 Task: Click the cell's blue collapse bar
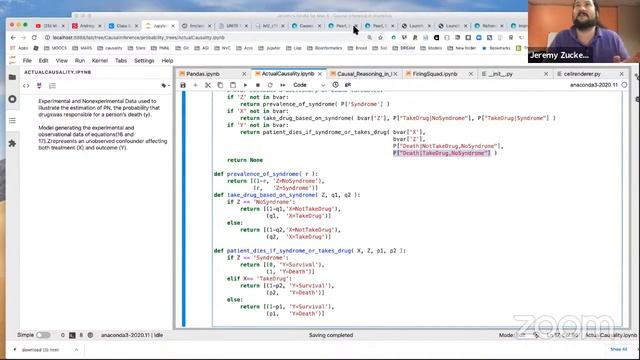(x=184, y=209)
